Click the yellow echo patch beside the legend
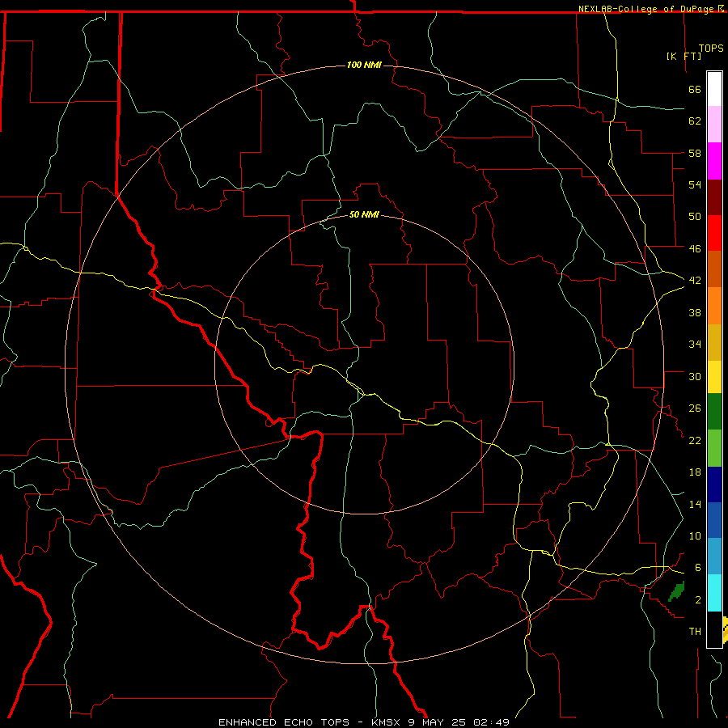The width and height of the screenshot is (728, 728). coord(726,630)
